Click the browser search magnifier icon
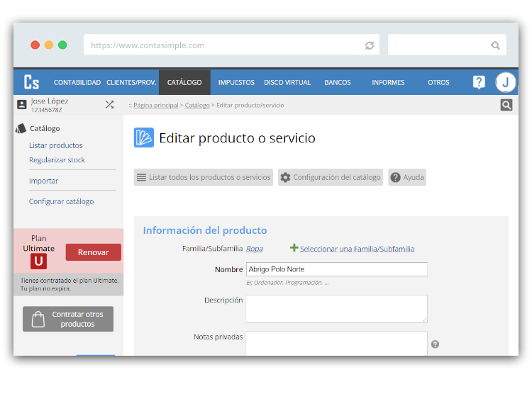This screenshot has width=532, height=394. [x=495, y=45]
